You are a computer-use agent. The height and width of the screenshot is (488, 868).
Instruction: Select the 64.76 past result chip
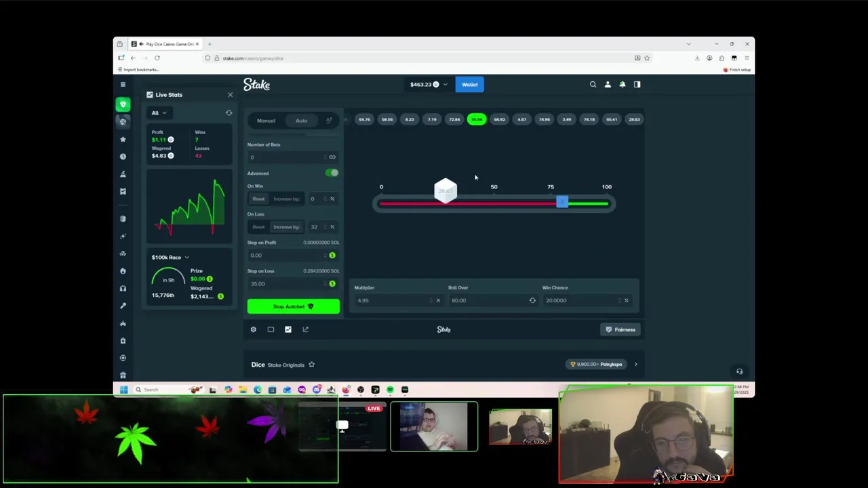coord(364,120)
